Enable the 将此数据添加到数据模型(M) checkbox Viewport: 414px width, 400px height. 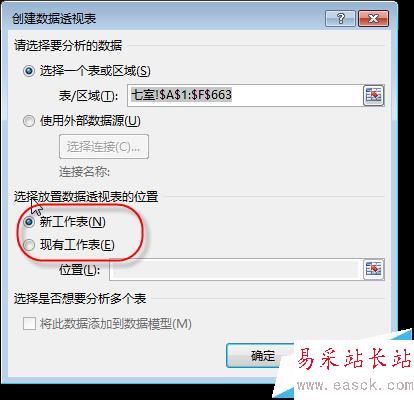click(29, 324)
